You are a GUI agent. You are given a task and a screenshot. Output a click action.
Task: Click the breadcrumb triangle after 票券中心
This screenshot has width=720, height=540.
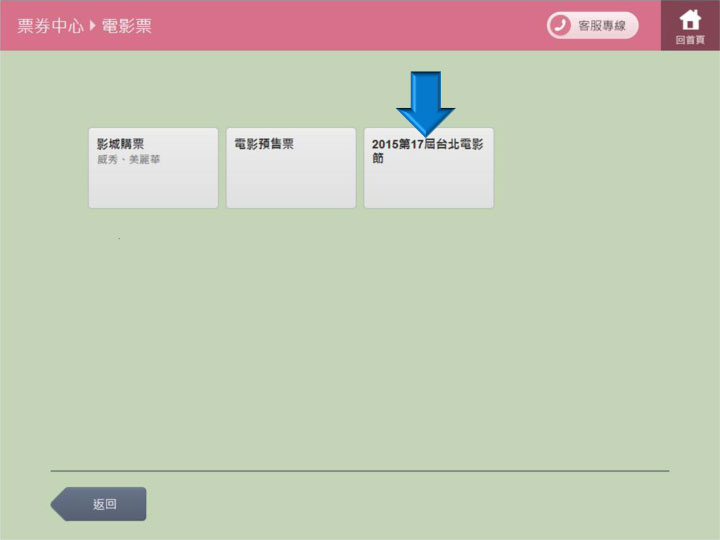[x=93, y=26]
